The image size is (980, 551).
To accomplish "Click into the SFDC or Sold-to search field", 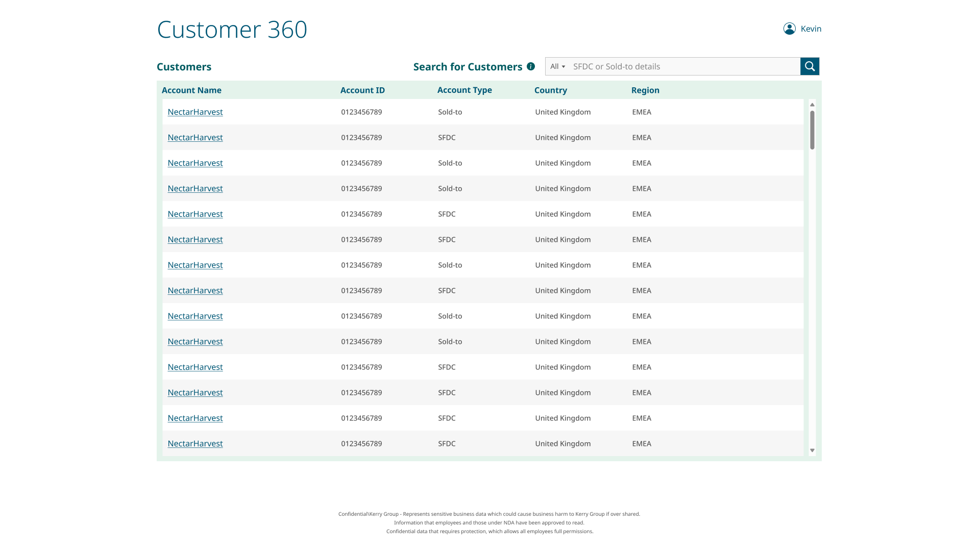I will click(684, 66).
